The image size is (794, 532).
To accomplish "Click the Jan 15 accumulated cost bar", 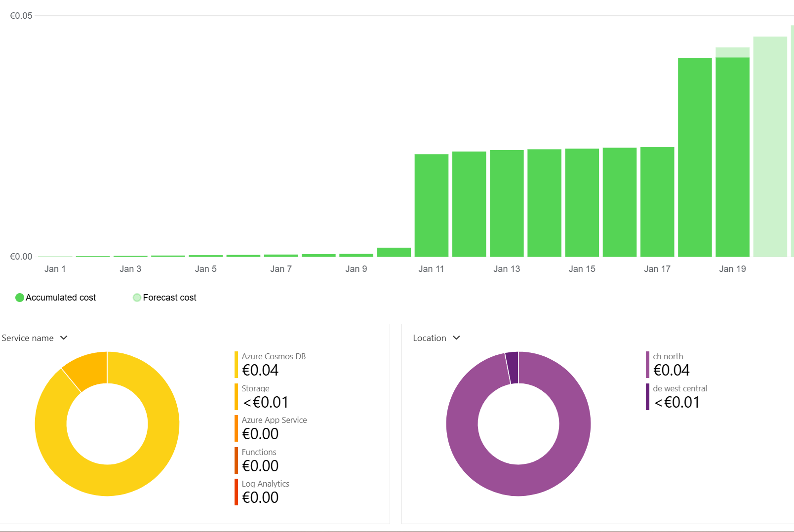I will click(582, 203).
